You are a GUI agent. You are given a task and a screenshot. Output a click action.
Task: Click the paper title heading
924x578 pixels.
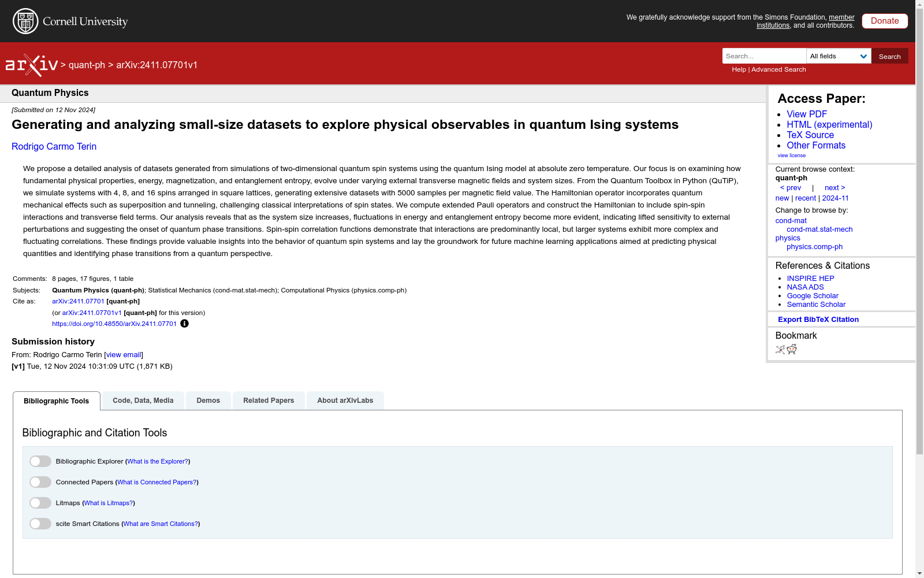(345, 125)
